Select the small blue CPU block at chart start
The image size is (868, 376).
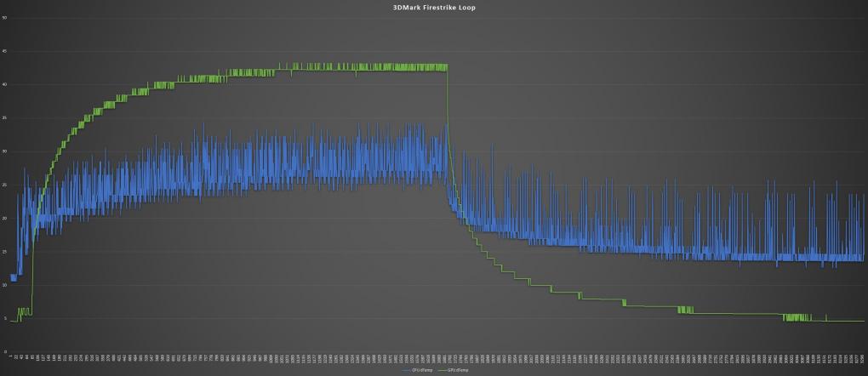pos(14,277)
